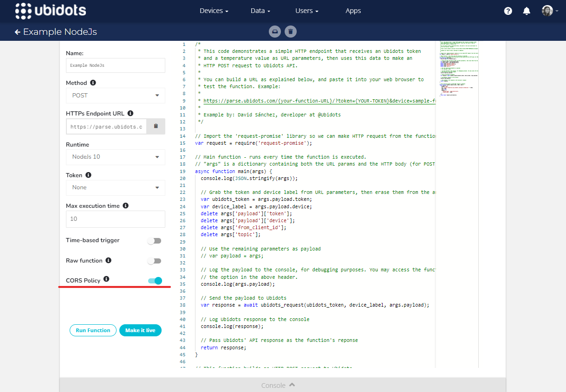
Task: Click the '// var payload = args;' comment line
Action: click(232, 256)
